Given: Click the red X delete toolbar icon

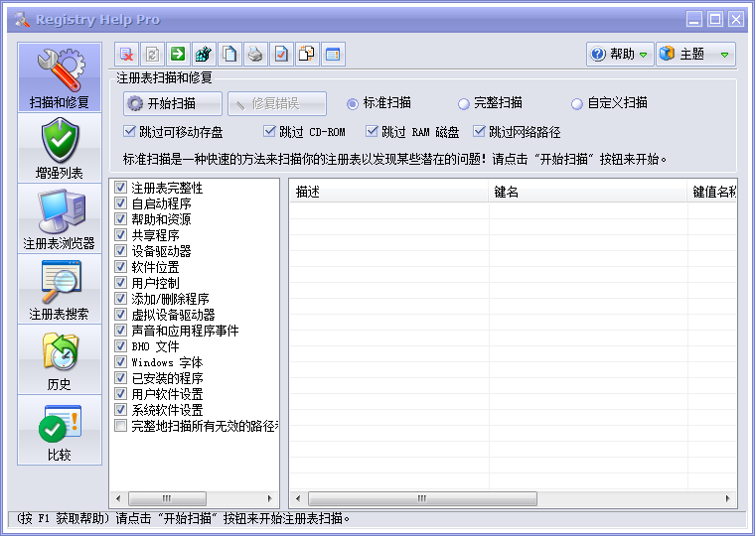Looking at the screenshot, I should click(126, 55).
